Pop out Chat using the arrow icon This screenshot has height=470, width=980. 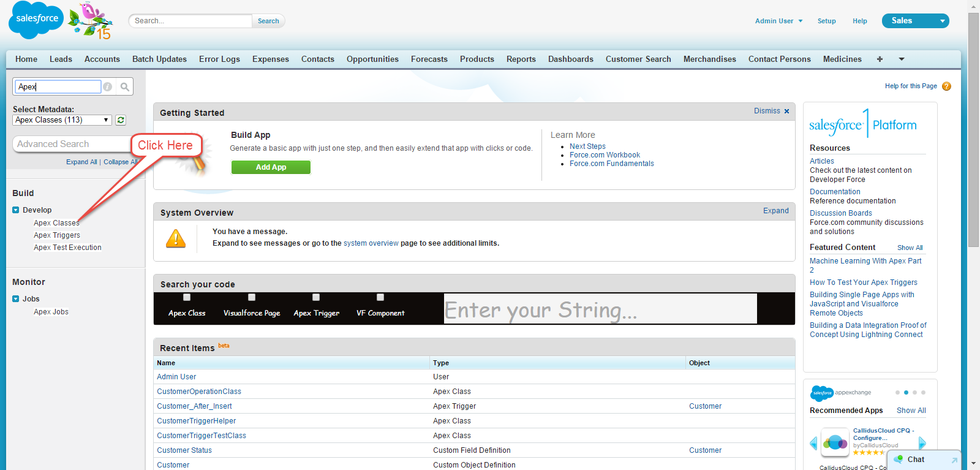click(x=954, y=460)
